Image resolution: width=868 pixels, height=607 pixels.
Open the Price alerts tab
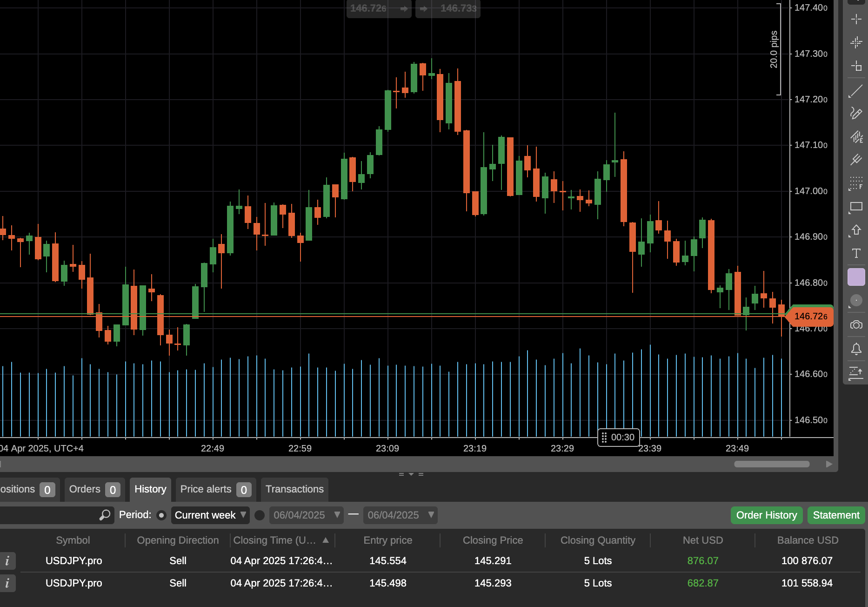(x=215, y=489)
